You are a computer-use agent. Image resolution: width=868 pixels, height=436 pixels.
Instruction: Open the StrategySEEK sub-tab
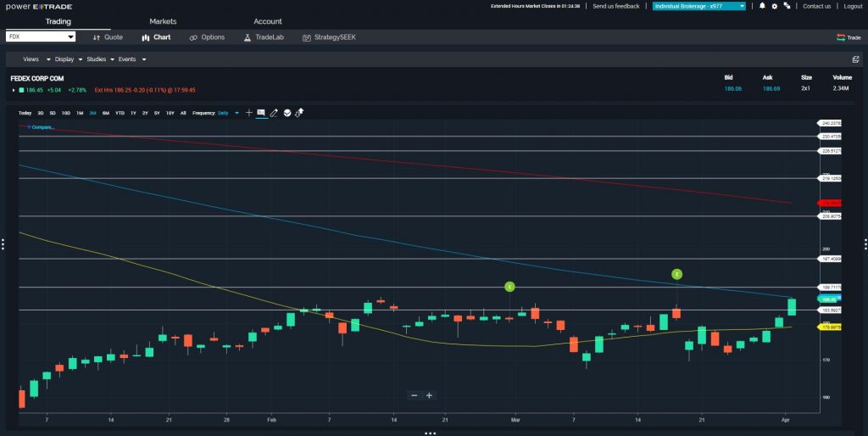[x=330, y=37]
